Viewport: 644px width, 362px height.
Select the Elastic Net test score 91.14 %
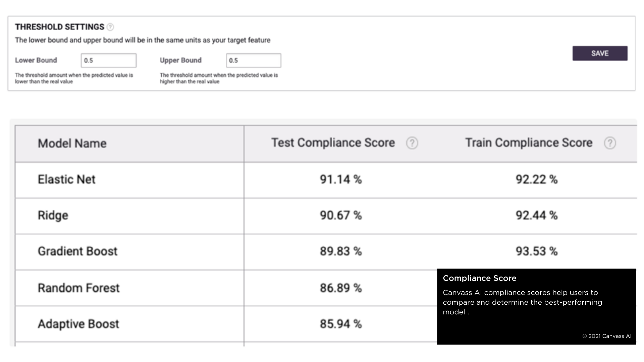[341, 179]
